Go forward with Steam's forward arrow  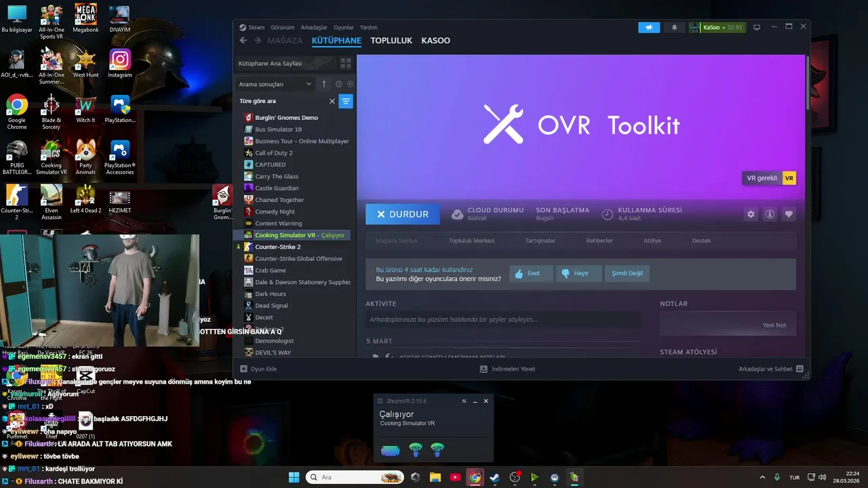[258, 41]
